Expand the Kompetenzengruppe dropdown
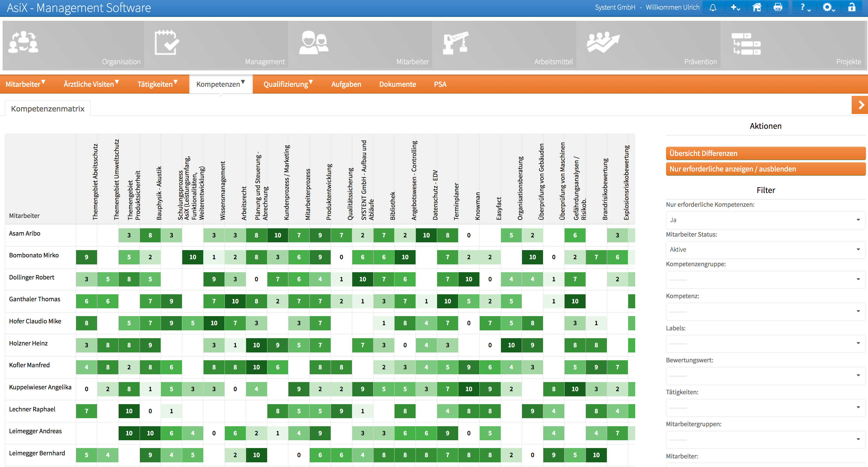This screenshot has height=467, width=868. [x=765, y=279]
